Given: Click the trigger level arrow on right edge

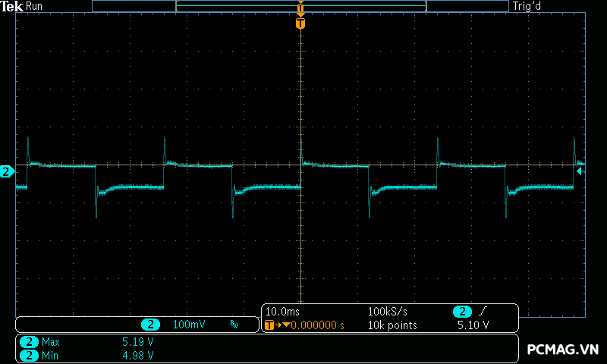Looking at the screenshot, I should pos(580,171).
